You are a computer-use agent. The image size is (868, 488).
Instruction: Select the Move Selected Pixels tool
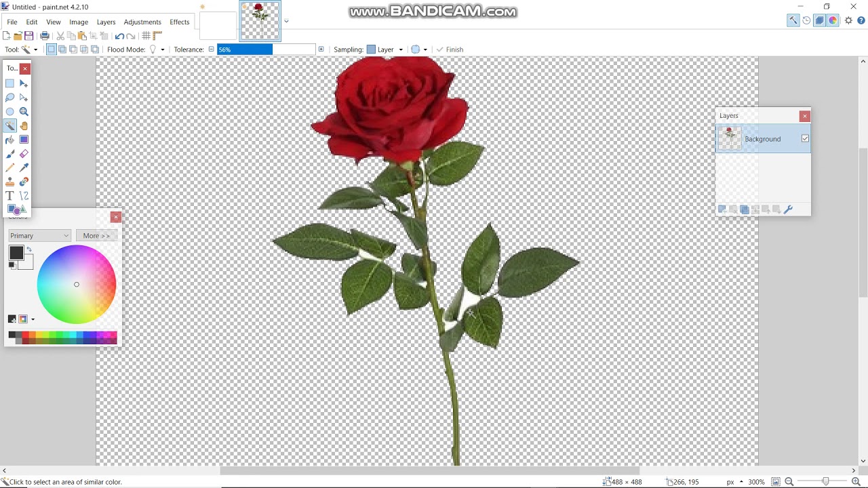click(24, 83)
